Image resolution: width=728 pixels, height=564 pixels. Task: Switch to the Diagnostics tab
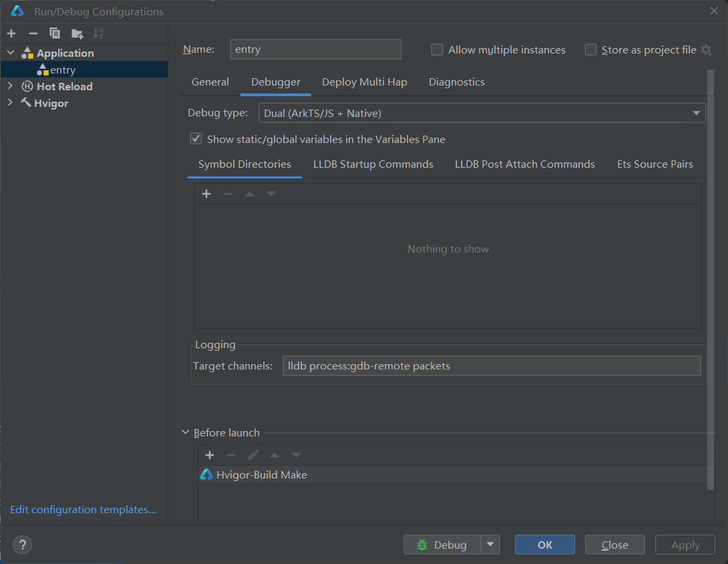point(457,82)
